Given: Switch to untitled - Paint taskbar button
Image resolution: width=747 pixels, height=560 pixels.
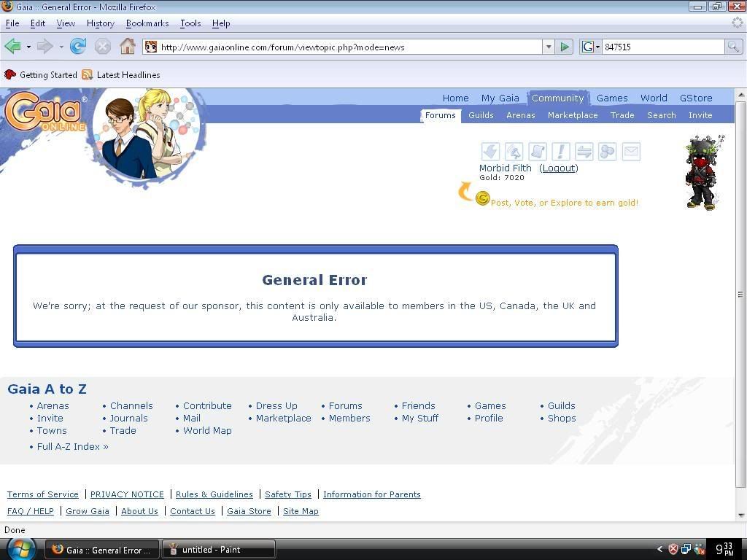Looking at the screenshot, I should tap(219, 550).
